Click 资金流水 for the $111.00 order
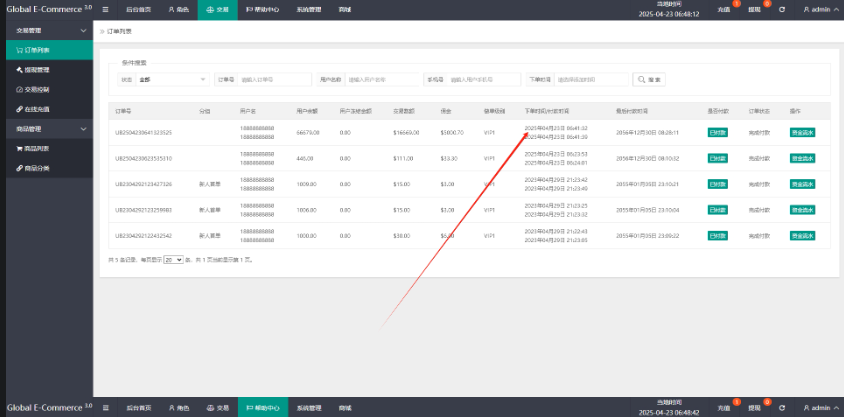This screenshot has height=417, width=844. (x=802, y=158)
